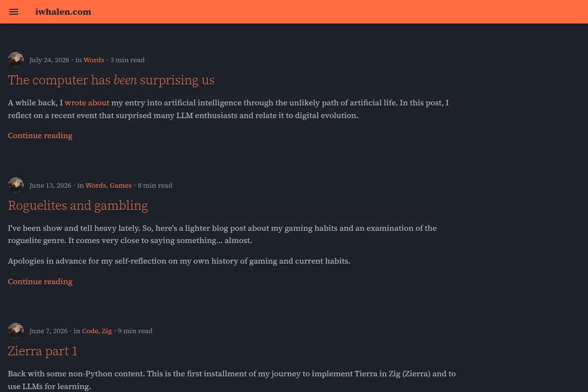Open the Words category on July 24 post
This screenshot has width=588, height=392.
tap(94, 60)
